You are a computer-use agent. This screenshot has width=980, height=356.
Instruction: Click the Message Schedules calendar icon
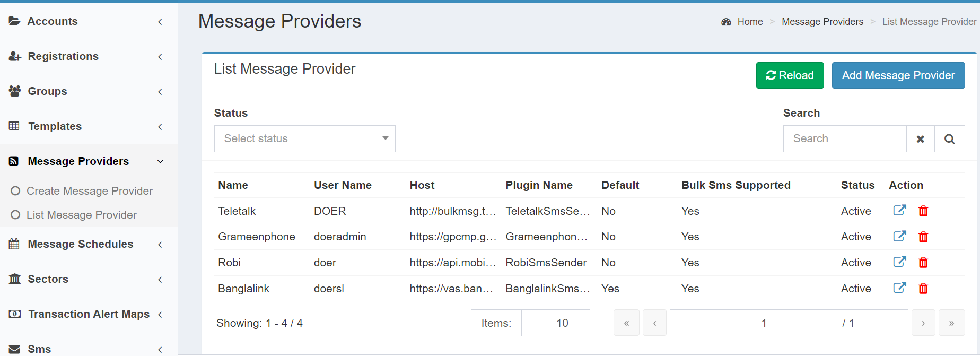[x=14, y=244]
